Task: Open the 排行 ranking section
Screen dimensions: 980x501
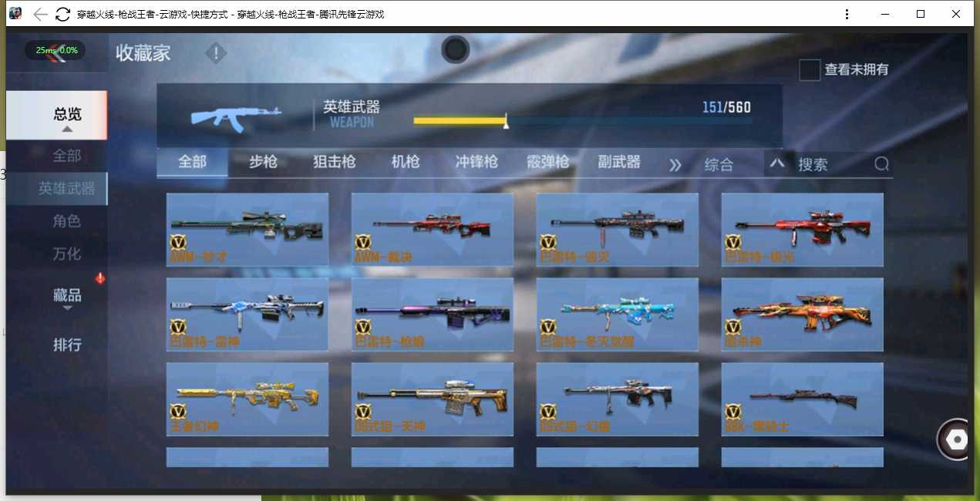Action: [x=67, y=345]
